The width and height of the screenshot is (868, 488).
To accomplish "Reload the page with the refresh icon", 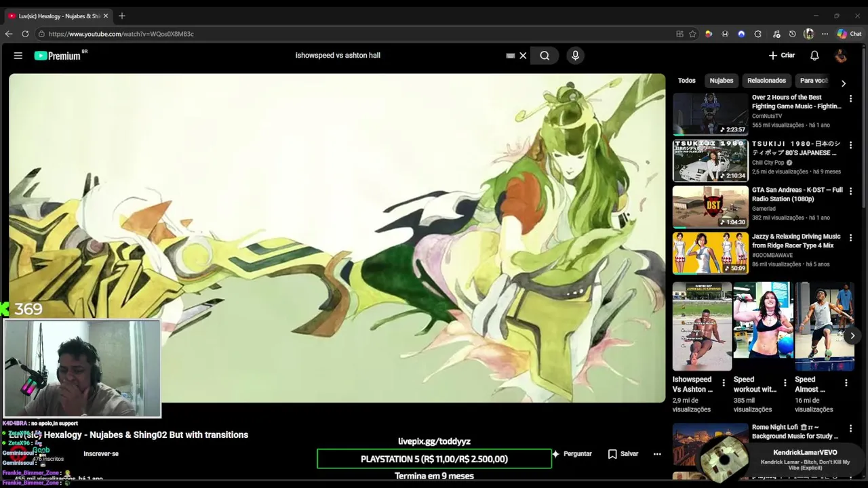I will (25, 34).
